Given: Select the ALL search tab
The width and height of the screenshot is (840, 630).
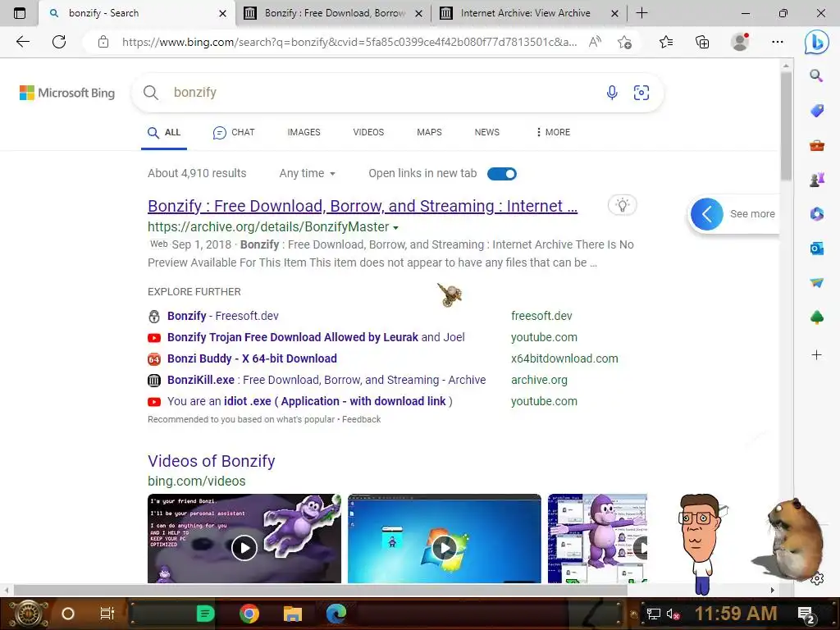Looking at the screenshot, I should [164, 132].
